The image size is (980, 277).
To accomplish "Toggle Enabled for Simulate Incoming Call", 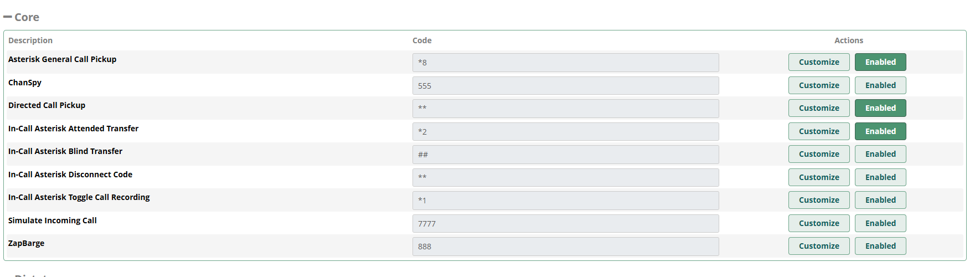I will point(880,223).
